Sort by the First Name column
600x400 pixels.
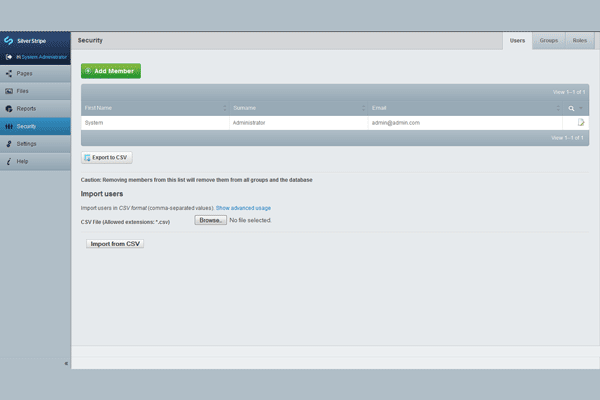point(155,108)
